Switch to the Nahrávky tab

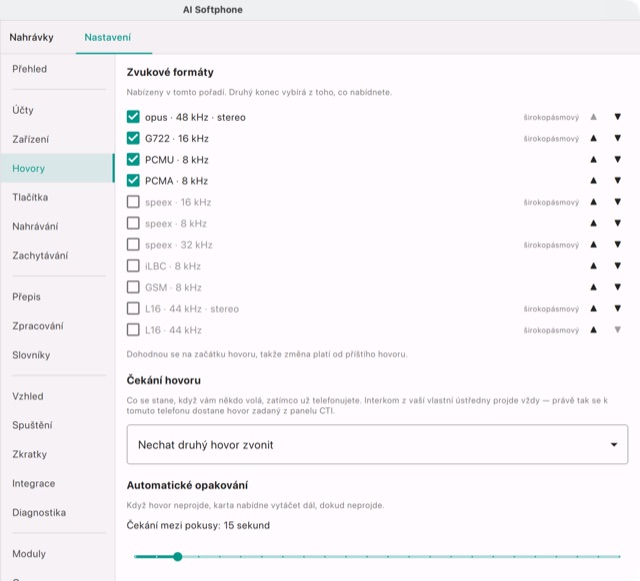click(31, 38)
